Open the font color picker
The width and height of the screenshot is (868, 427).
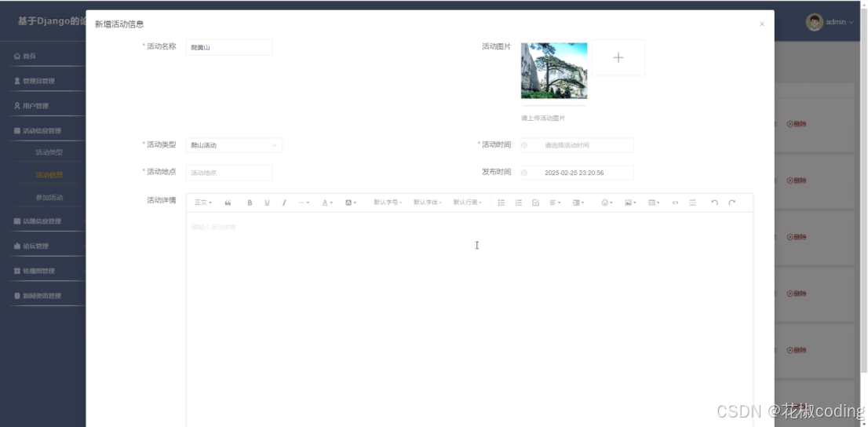pyautogui.click(x=327, y=203)
